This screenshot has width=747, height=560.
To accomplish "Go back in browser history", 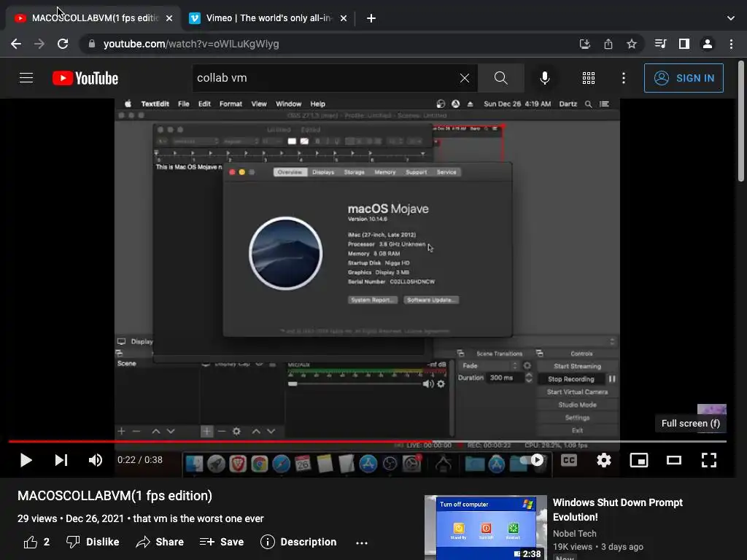I will tap(16, 44).
